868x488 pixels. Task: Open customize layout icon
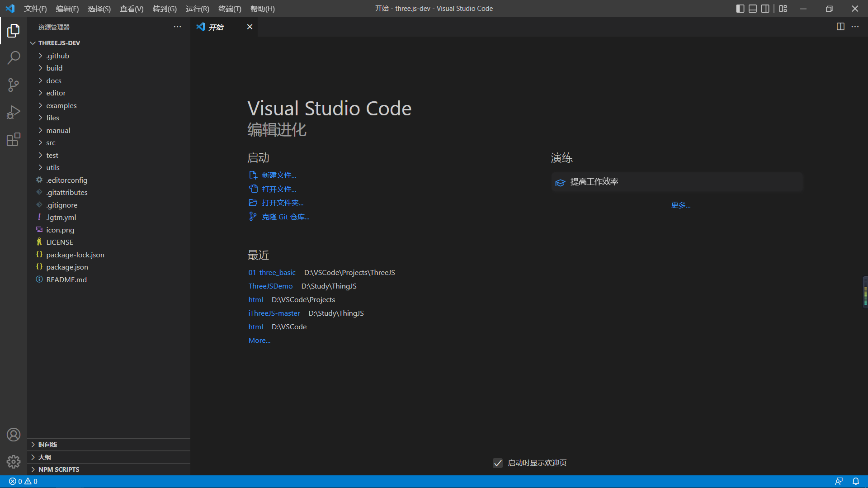click(783, 9)
